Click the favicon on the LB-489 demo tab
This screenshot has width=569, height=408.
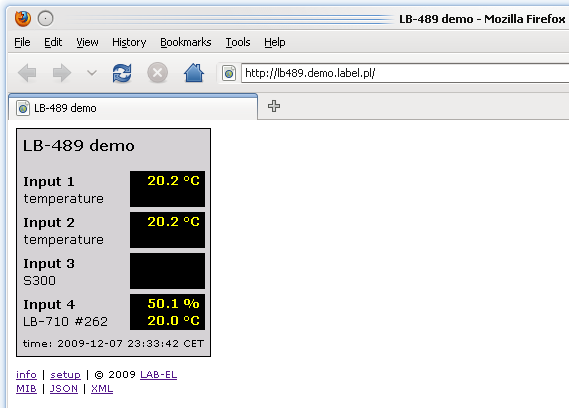tap(22, 108)
